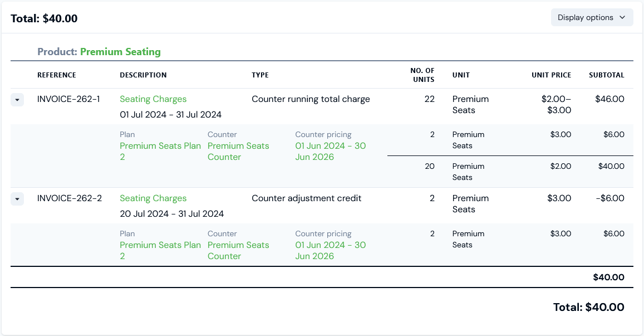Click the No. of Units column header
The height and width of the screenshot is (336, 644).
(422, 75)
